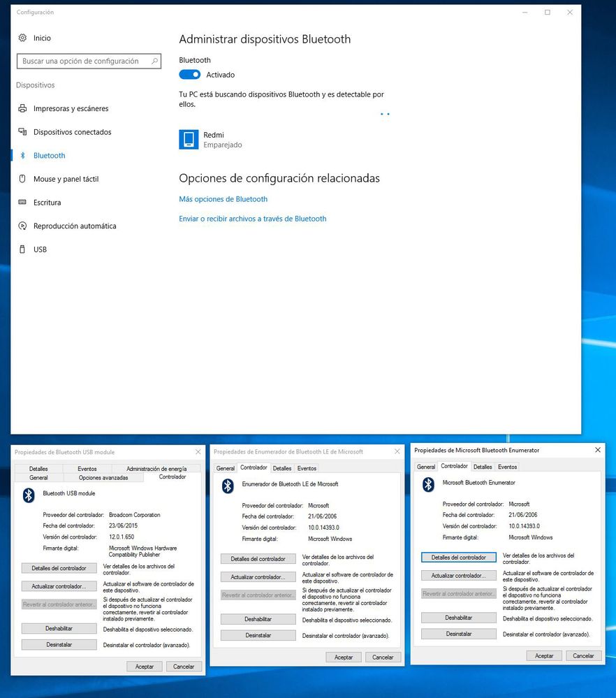Viewport: 616px width, 698px height.
Task: Click the Bluetooth icon in Bluetooth USB module window
Action: click(x=29, y=495)
